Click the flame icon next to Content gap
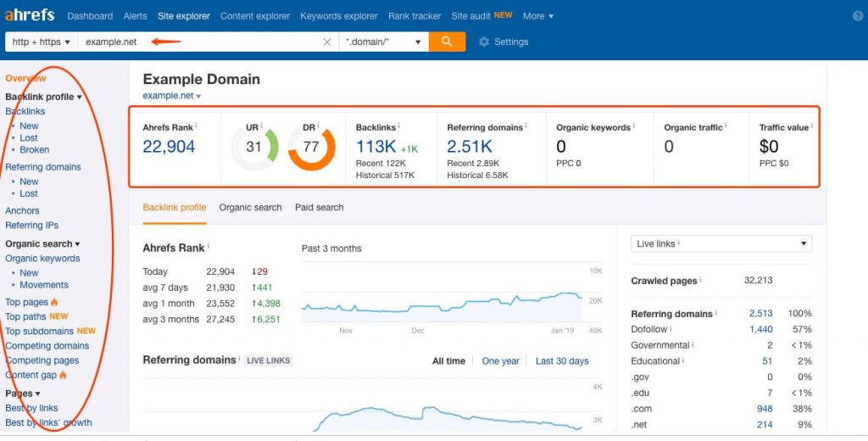This screenshot has height=441, width=868. [x=63, y=375]
